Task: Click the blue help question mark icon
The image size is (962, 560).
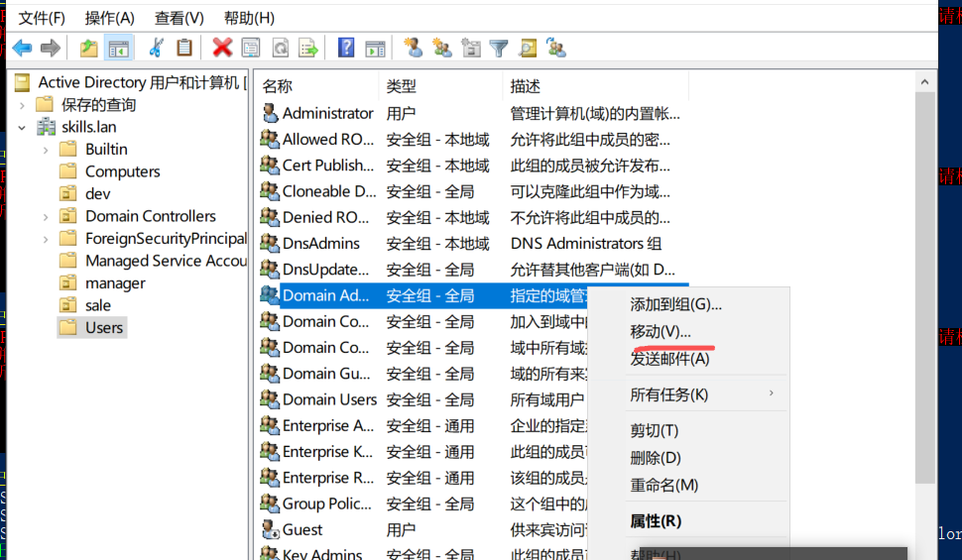Action: 346,48
